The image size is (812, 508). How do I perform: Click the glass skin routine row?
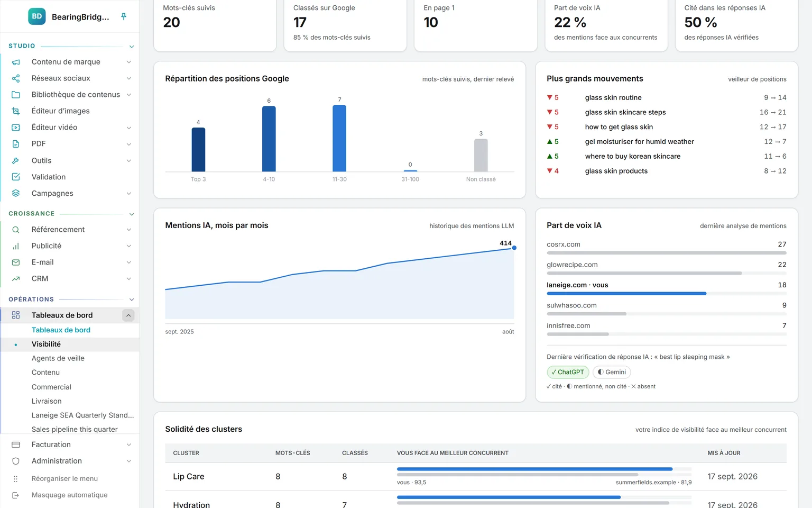click(667, 97)
